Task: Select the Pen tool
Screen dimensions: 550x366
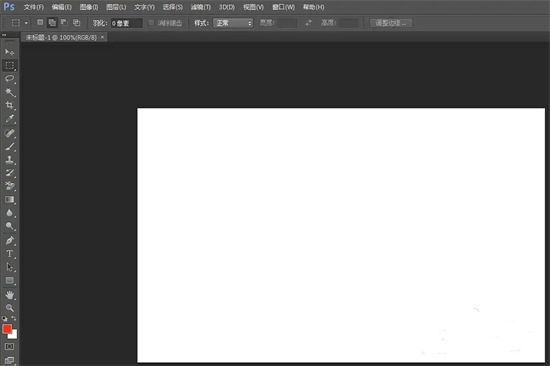Action: tap(9, 241)
